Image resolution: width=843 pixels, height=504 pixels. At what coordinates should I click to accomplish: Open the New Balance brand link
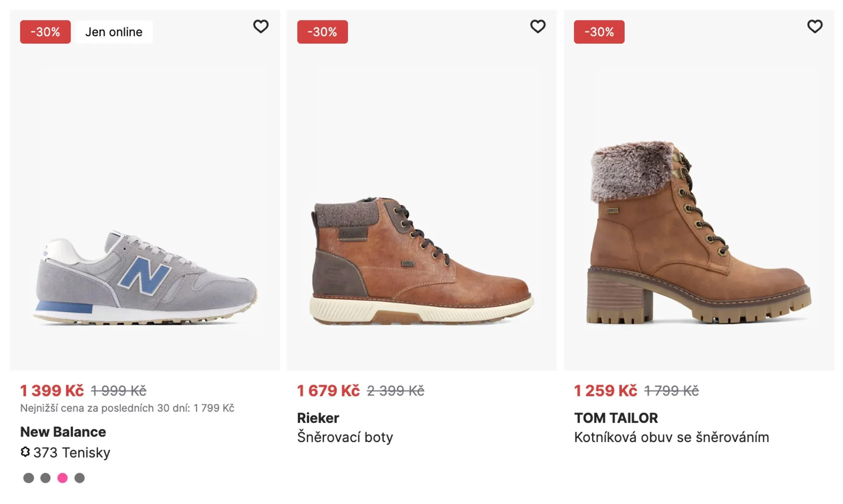pyautogui.click(x=63, y=432)
